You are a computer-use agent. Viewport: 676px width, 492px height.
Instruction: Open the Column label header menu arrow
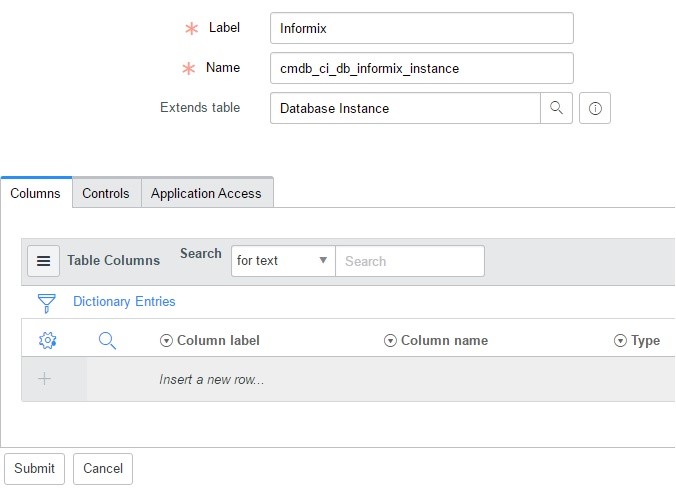tap(166, 341)
